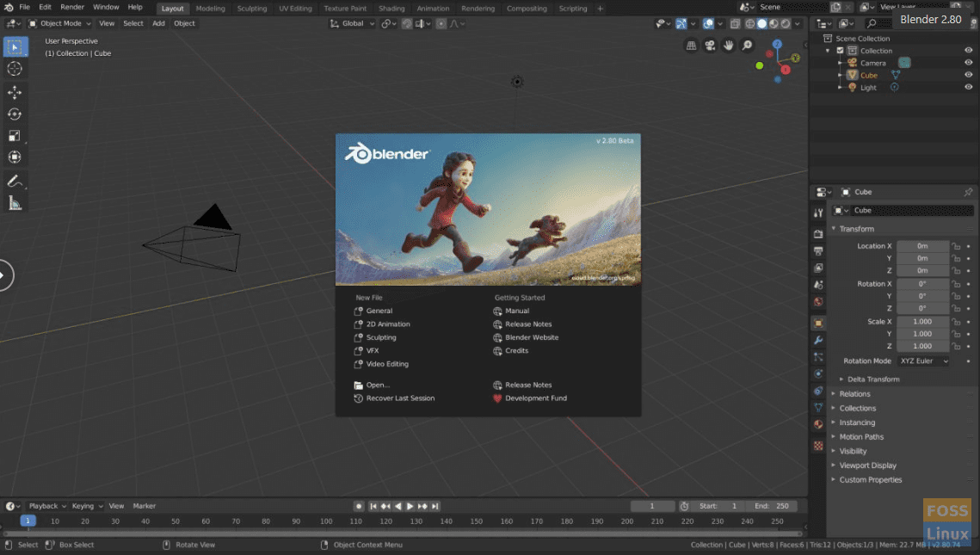Pick the Rotate tool
980x555 pixels.
(x=15, y=114)
